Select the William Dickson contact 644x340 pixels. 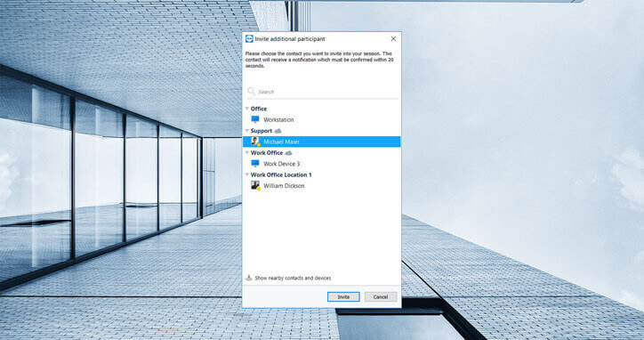click(322, 186)
